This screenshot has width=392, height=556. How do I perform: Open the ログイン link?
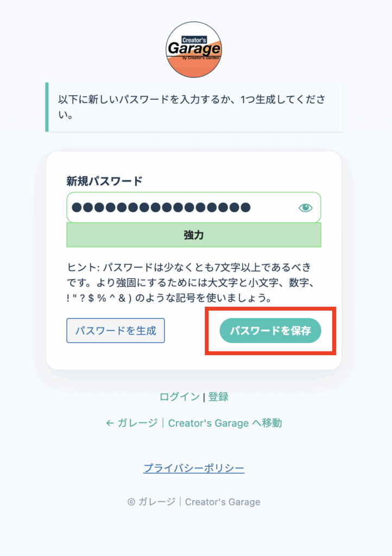(x=179, y=397)
